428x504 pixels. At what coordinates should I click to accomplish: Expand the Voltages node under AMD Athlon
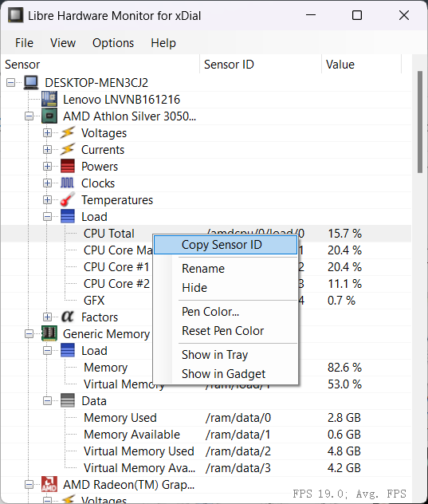(47, 132)
